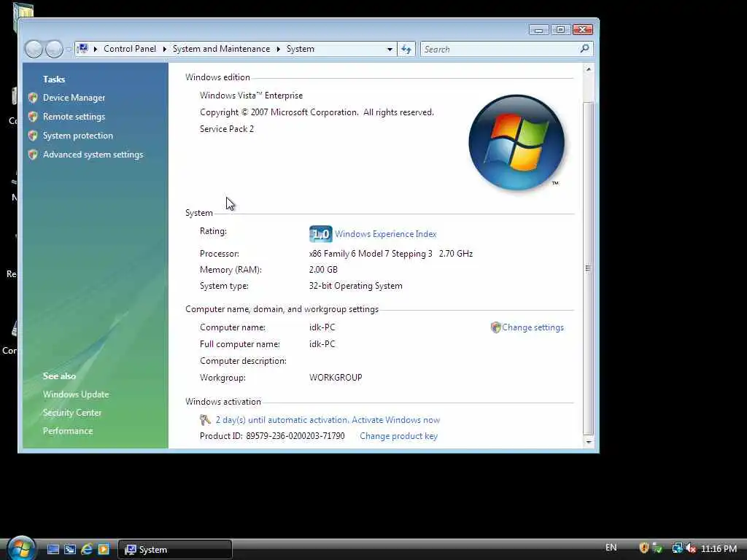Click the computer name idk-PC value

[x=322, y=327]
